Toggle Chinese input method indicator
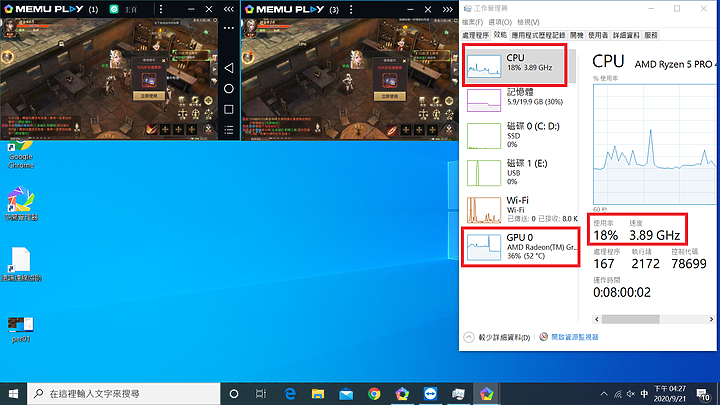The height and width of the screenshot is (405, 720). (644, 394)
